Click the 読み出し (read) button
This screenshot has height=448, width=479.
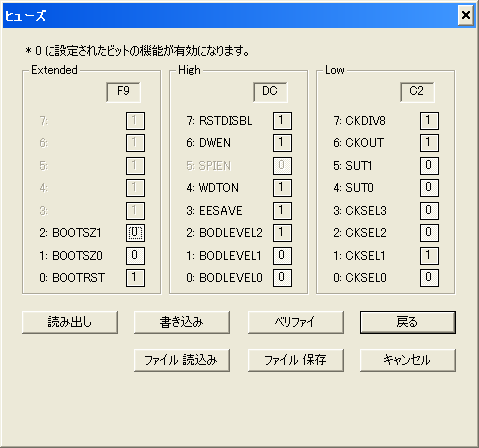70,322
